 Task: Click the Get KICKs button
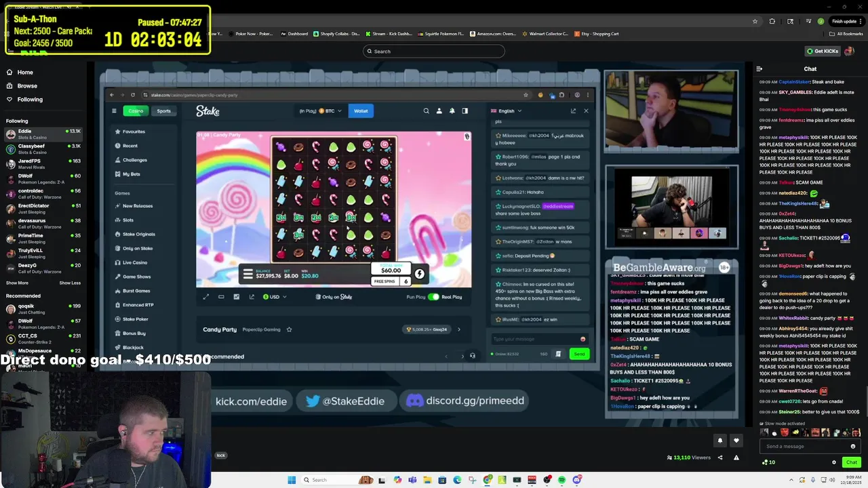coord(823,51)
